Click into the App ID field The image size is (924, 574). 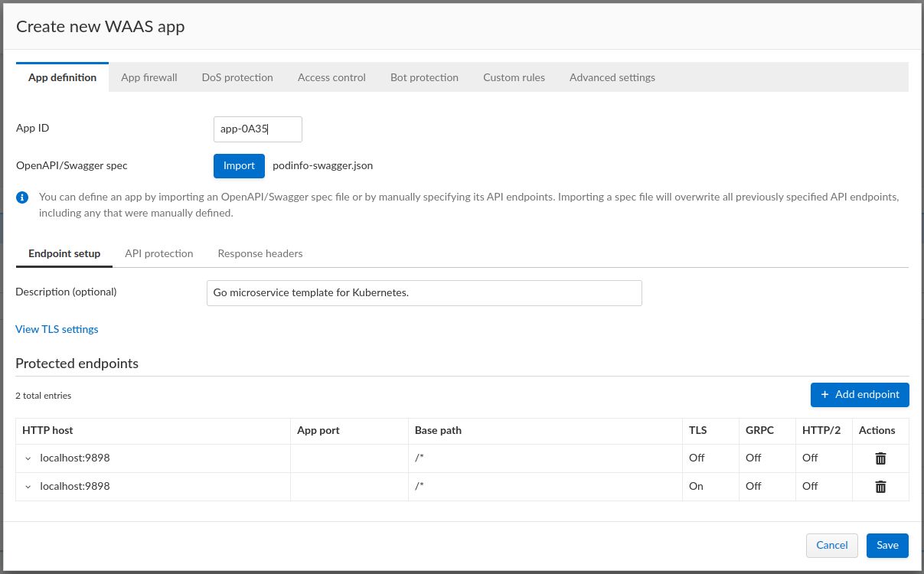[x=257, y=129]
